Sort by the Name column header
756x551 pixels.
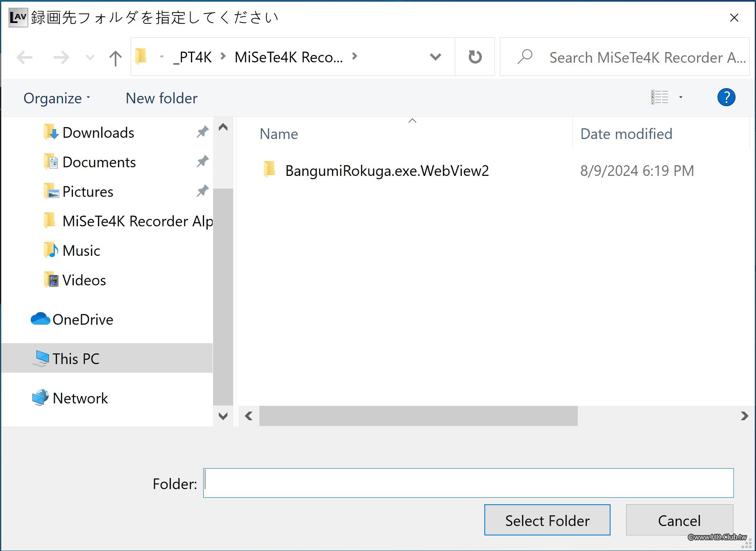(279, 134)
